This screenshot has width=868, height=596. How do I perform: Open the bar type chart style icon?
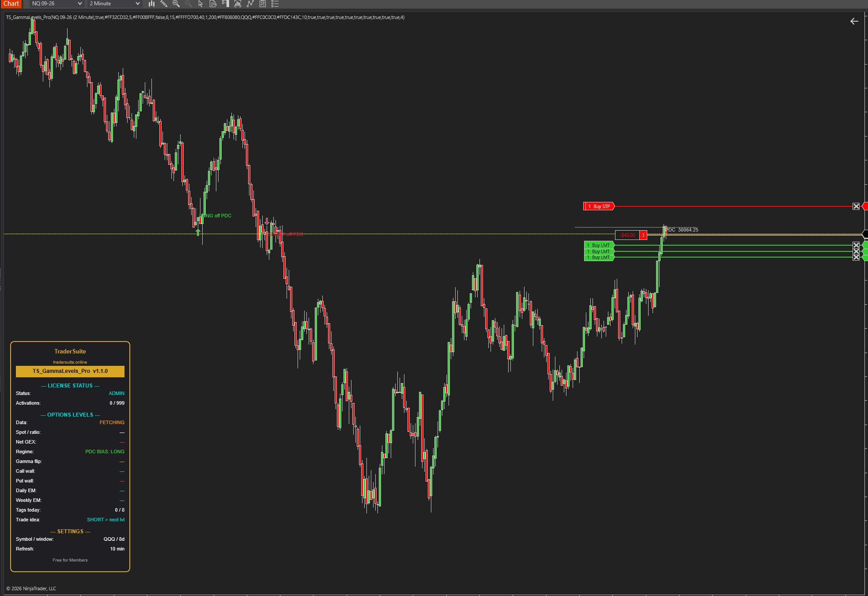[x=151, y=4]
